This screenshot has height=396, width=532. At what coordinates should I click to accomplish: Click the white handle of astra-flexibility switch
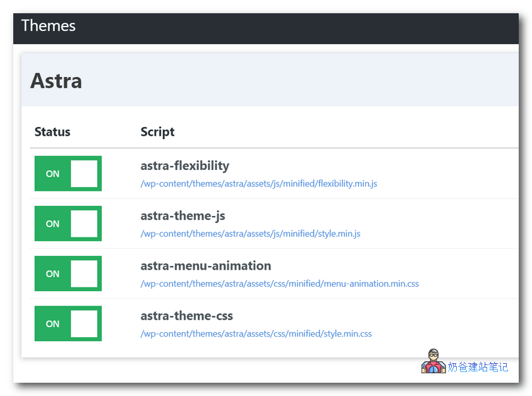click(x=84, y=174)
